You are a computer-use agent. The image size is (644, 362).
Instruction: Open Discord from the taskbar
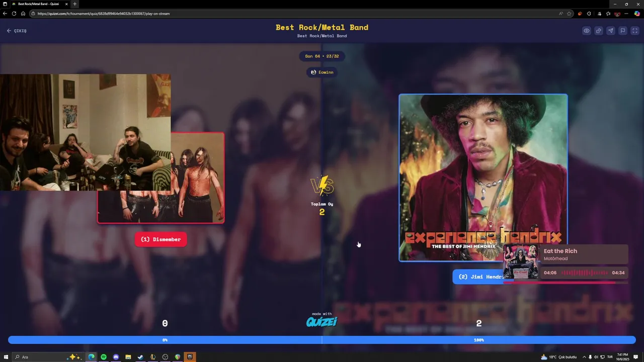tap(116, 357)
